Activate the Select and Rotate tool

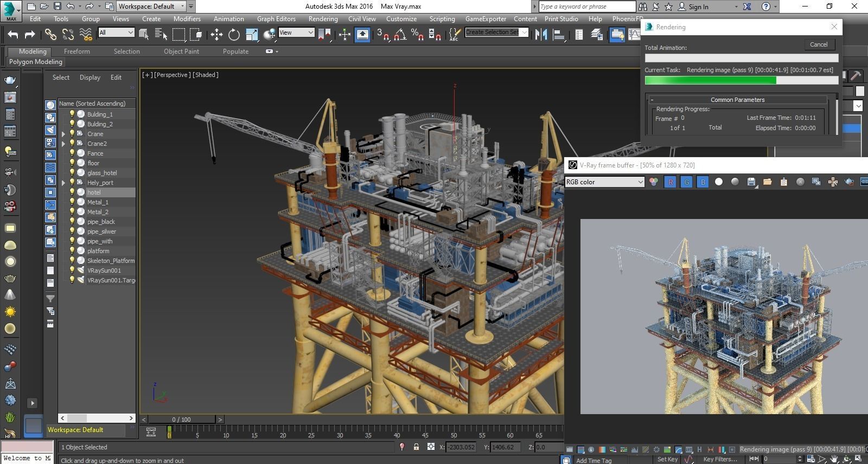click(x=234, y=34)
